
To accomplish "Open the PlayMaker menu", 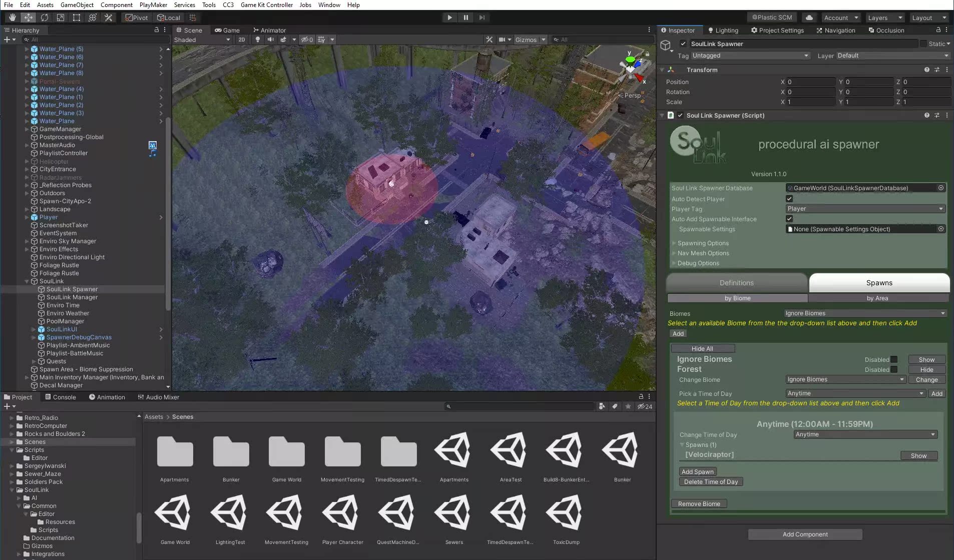I will 153,5.
